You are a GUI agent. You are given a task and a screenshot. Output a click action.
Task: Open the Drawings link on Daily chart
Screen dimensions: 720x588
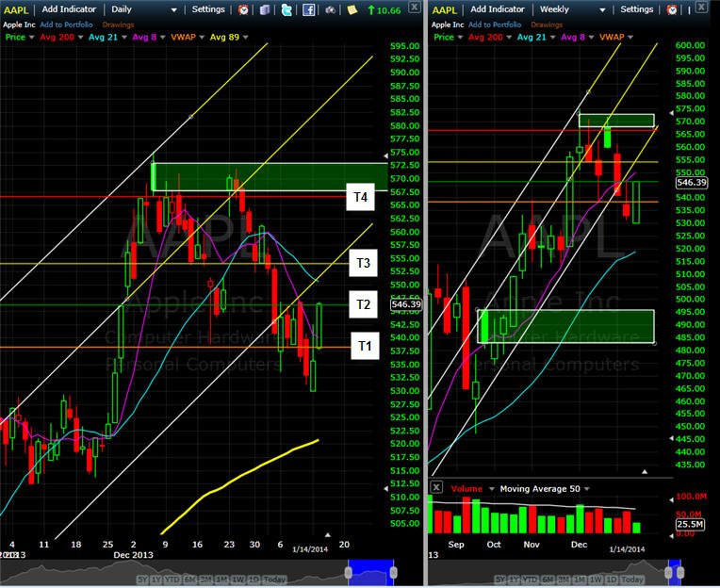tap(118, 24)
